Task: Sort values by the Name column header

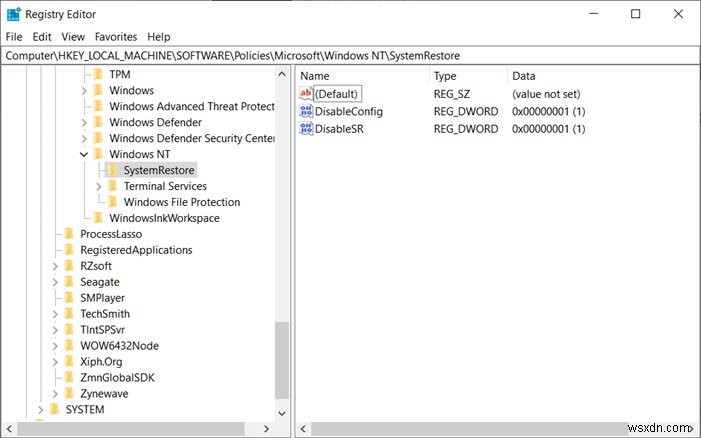Action: [x=360, y=76]
